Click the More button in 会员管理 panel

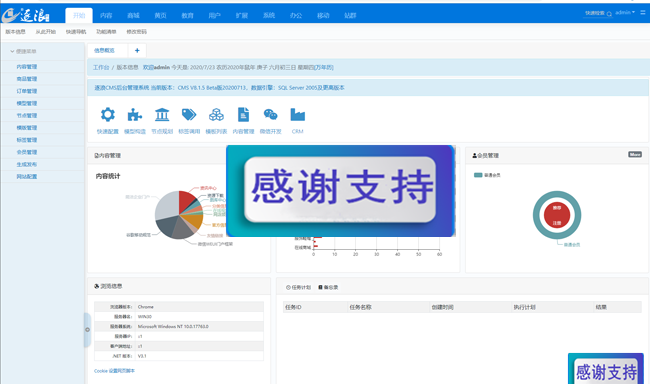coord(635,154)
